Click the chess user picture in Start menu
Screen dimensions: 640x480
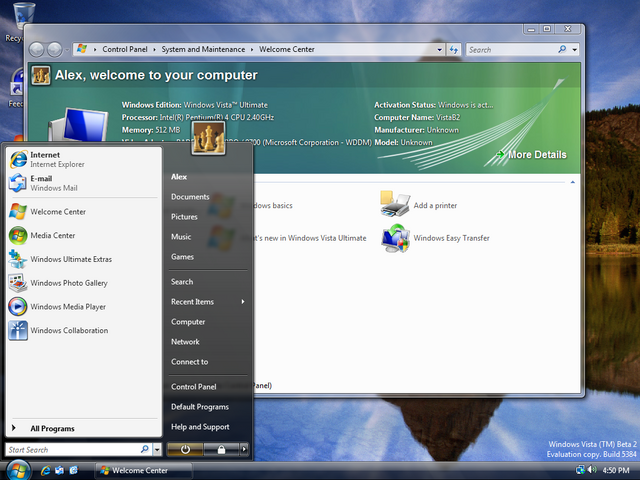pos(208,138)
